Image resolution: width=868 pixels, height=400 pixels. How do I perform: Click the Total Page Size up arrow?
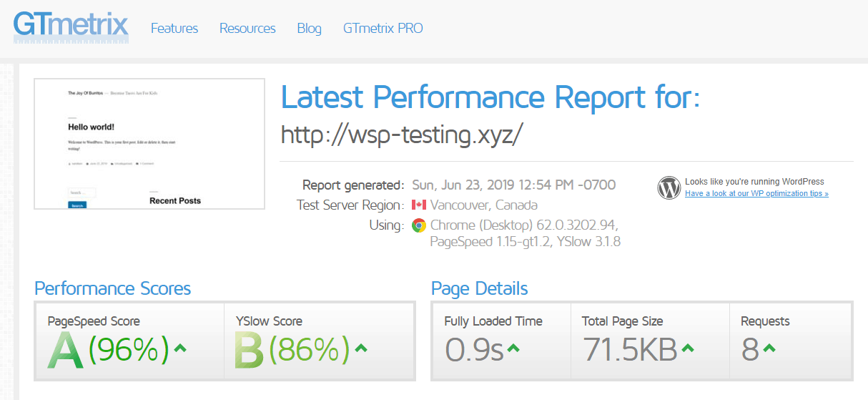point(688,348)
